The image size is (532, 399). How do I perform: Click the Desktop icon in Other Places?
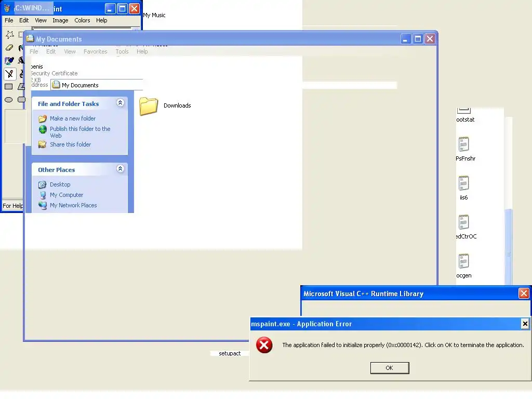pos(43,184)
